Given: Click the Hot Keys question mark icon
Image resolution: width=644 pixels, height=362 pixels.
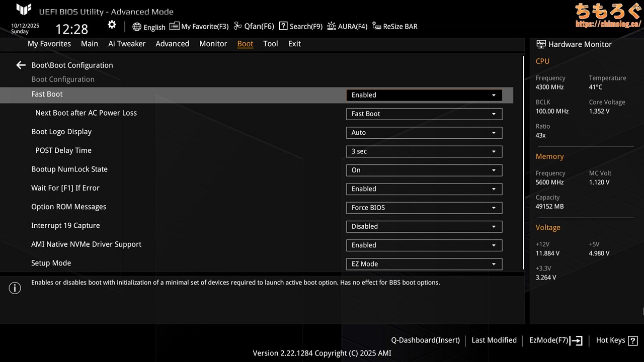Looking at the screenshot, I should pyautogui.click(x=632, y=340).
